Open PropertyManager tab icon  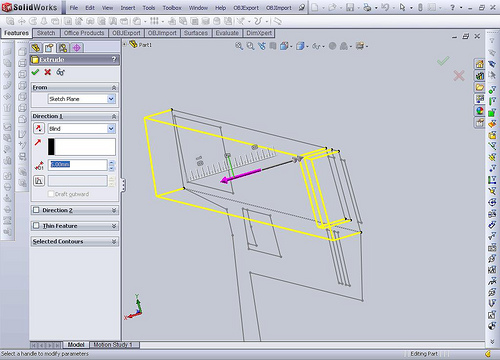pos(49,48)
